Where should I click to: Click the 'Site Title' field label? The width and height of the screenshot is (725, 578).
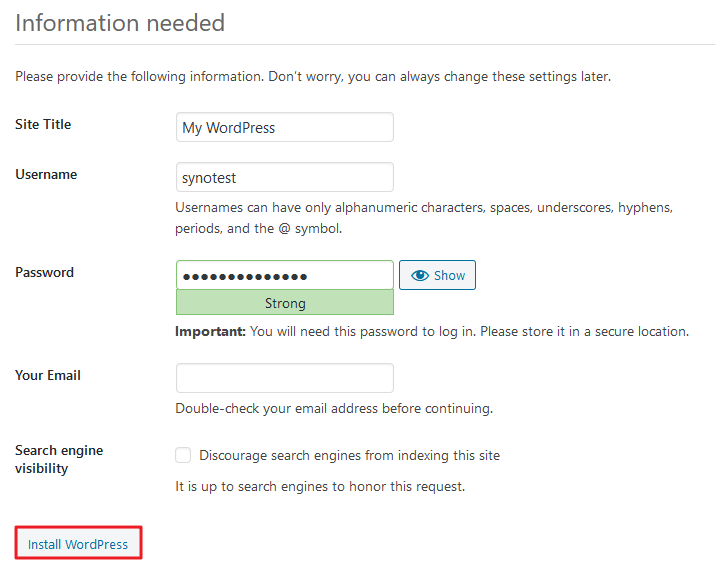[x=43, y=125]
